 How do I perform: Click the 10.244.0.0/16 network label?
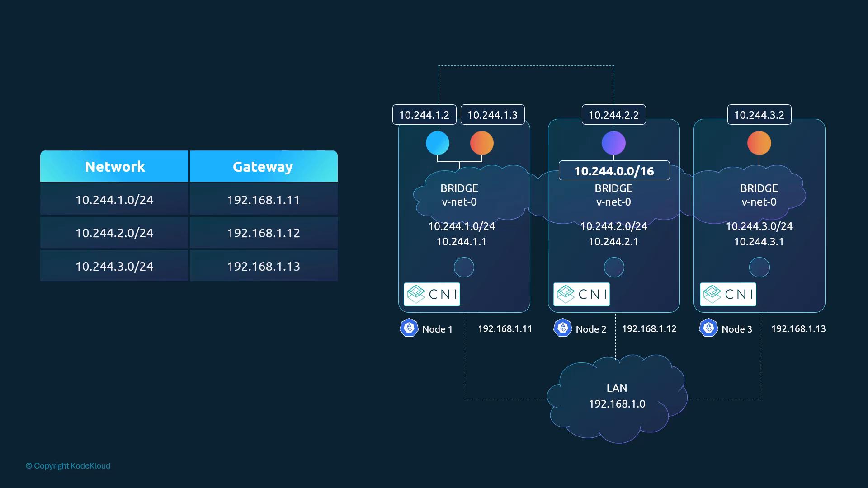tap(614, 171)
